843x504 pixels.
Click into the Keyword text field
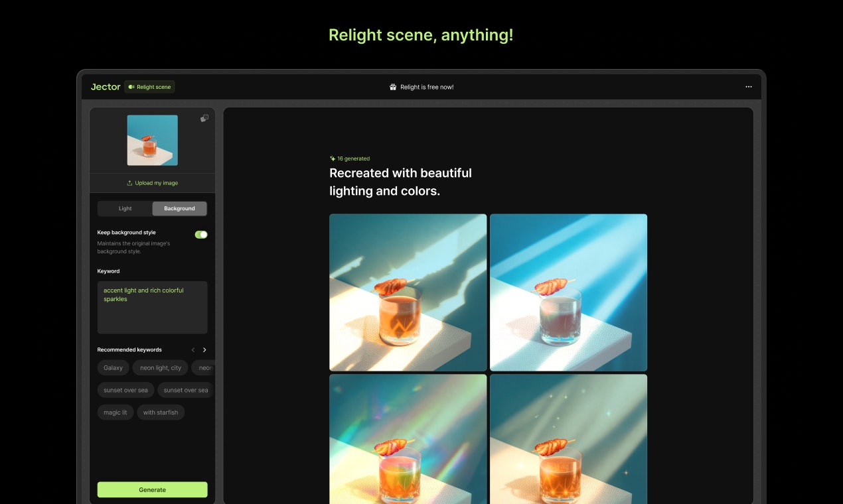click(153, 307)
